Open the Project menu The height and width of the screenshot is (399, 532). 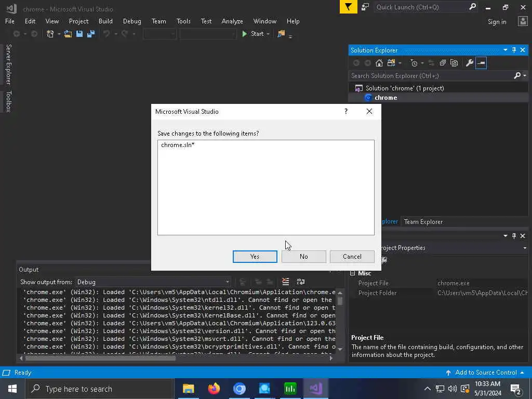coord(79,21)
